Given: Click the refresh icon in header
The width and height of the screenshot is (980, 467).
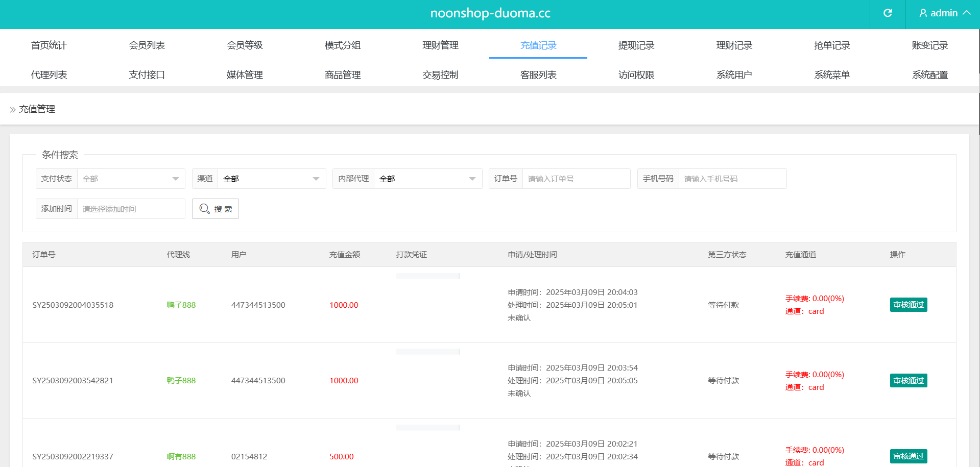Looking at the screenshot, I should click(888, 13).
